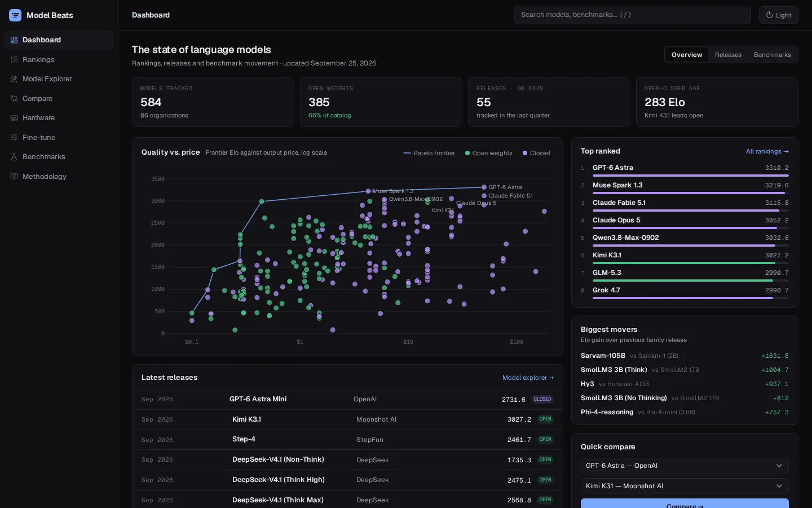Open GPT-6 Astra in Top ranked
Image resolution: width=812 pixels, height=508 pixels.
pos(685,169)
